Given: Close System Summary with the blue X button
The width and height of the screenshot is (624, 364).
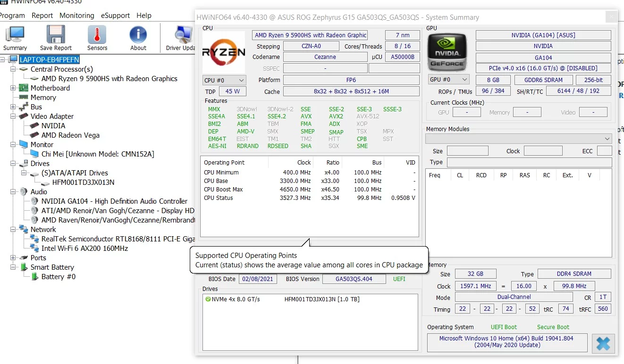Looking at the screenshot, I should coord(603,343).
